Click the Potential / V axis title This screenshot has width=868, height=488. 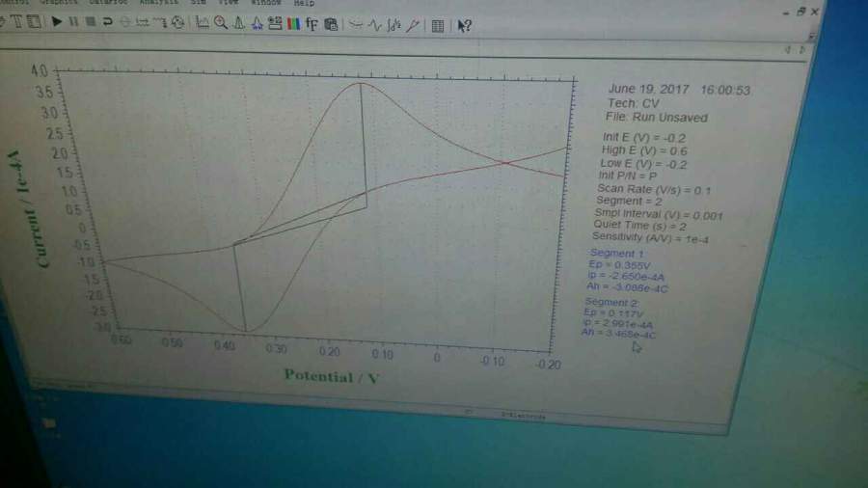tap(332, 377)
